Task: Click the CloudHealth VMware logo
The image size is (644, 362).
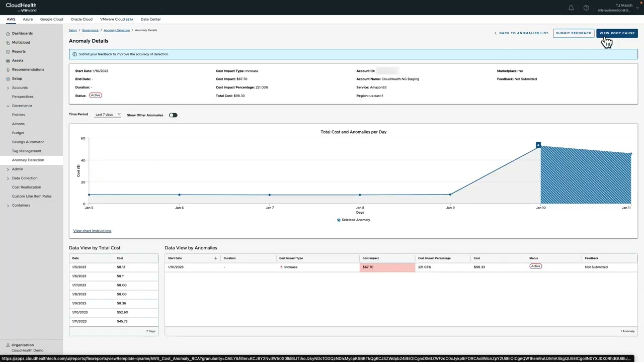Action: point(21,8)
